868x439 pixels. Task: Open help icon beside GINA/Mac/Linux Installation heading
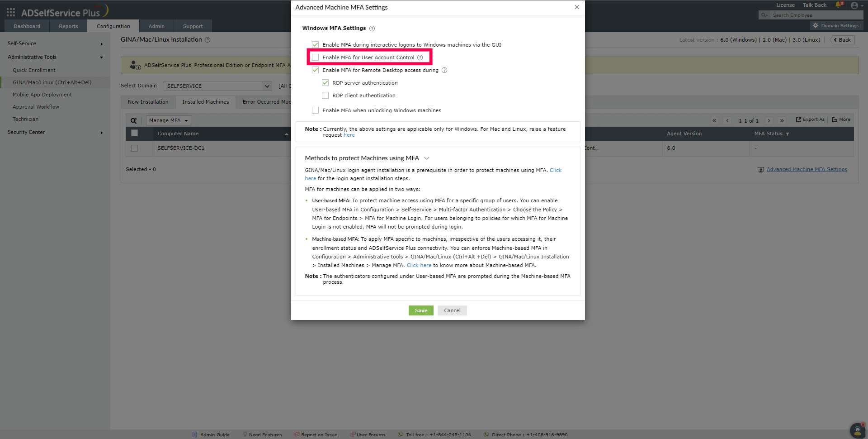(208, 40)
